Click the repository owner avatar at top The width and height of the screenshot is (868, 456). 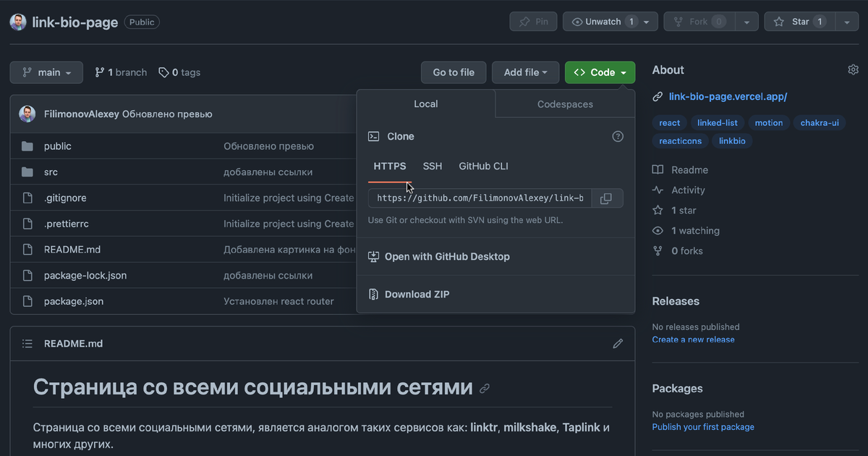(x=18, y=22)
